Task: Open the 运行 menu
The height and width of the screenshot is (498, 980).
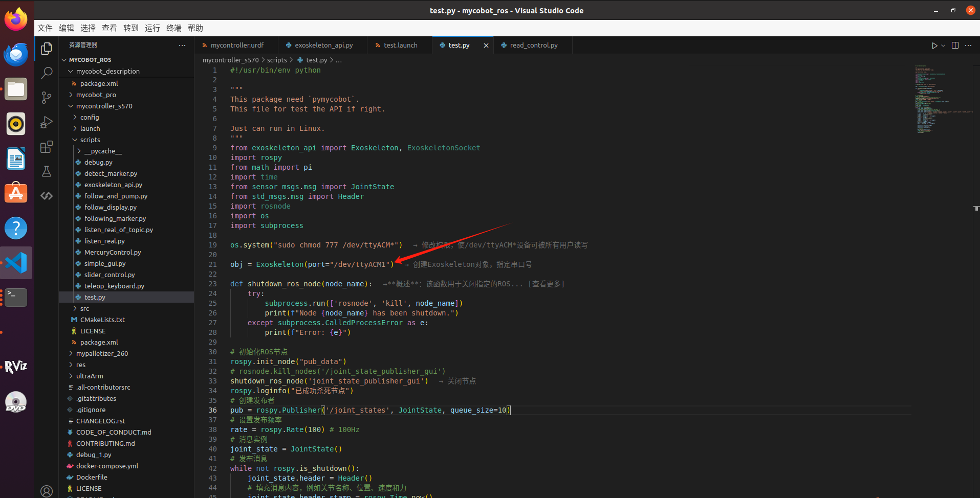Action: click(153, 28)
